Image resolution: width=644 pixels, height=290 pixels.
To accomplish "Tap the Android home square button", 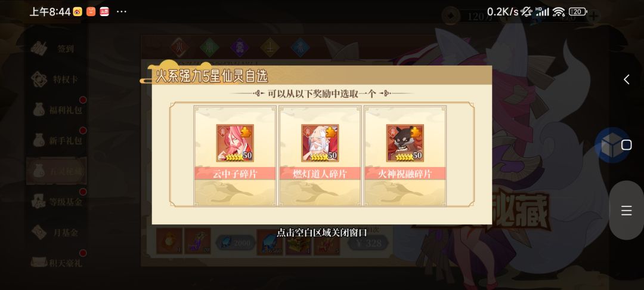I will (626, 144).
